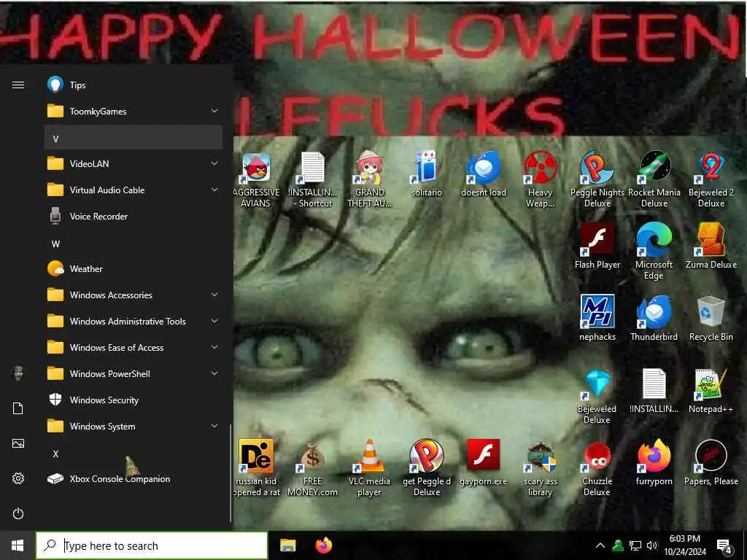Jump to the letter W section header
The image size is (747, 560).
pyautogui.click(x=134, y=244)
